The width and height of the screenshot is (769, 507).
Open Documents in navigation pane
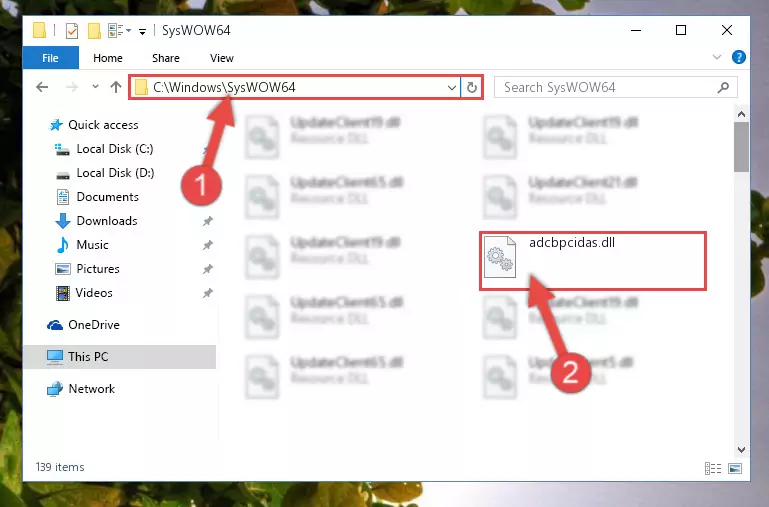[107, 197]
